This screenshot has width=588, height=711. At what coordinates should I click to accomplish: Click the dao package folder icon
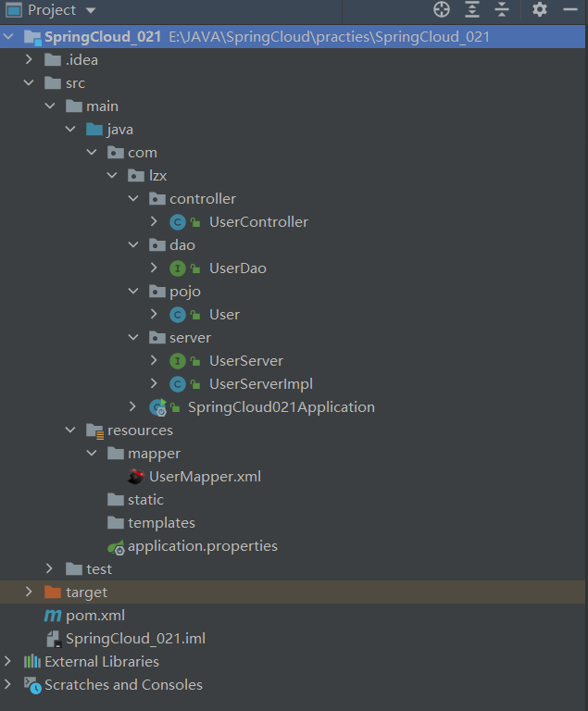pyautogui.click(x=157, y=244)
